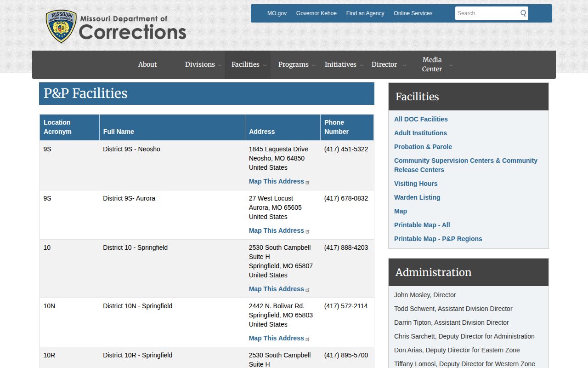The width and height of the screenshot is (588, 368).
Task: Open Community Supervision Centers & Community Release Centers link
Action: point(466,165)
